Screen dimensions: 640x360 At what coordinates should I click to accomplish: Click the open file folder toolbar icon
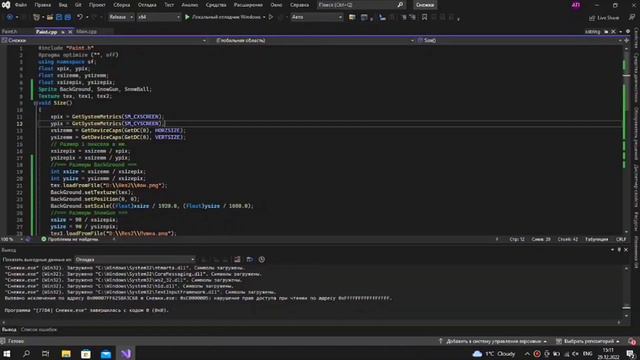(50, 17)
